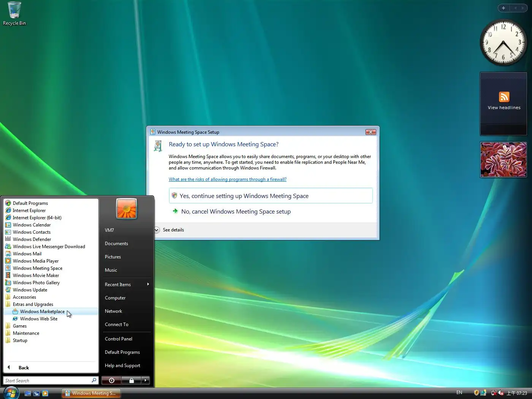The width and height of the screenshot is (532, 399).
Task: Launch Windows Defender
Action: click(x=51, y=239)
